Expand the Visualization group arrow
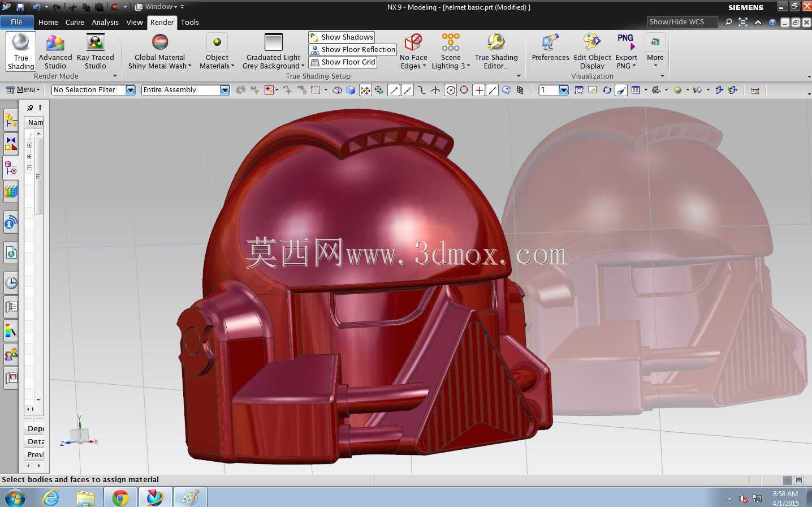The image size is (812, 507). click(662, 76)
